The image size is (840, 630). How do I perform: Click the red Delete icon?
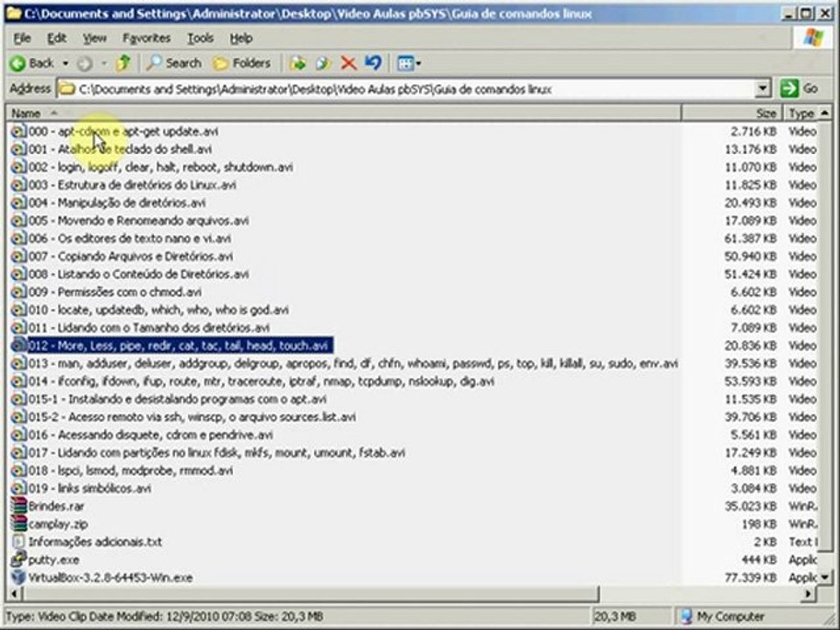tap(349, 63)
